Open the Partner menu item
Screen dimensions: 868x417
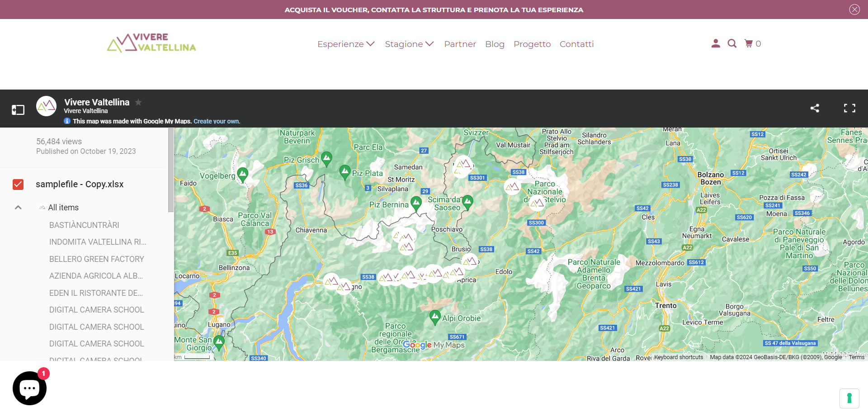pyautogui.click(x=460, y=44)
